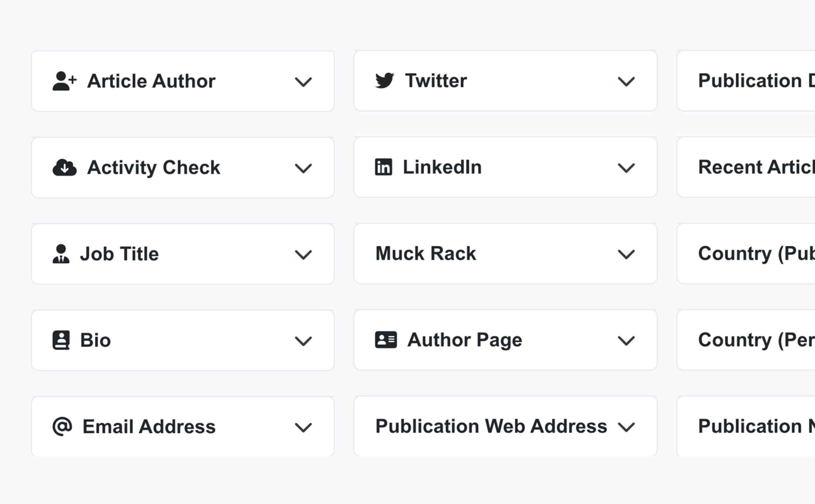Open the Activity Check chevron arrow
The height and width of the screenshot is (504, 815).
(303, 168)
